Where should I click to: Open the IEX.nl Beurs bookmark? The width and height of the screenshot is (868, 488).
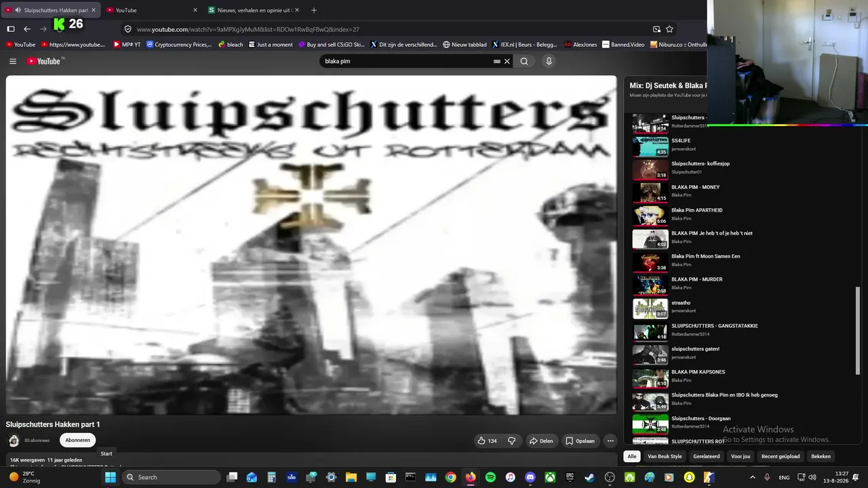click(524, 45)
